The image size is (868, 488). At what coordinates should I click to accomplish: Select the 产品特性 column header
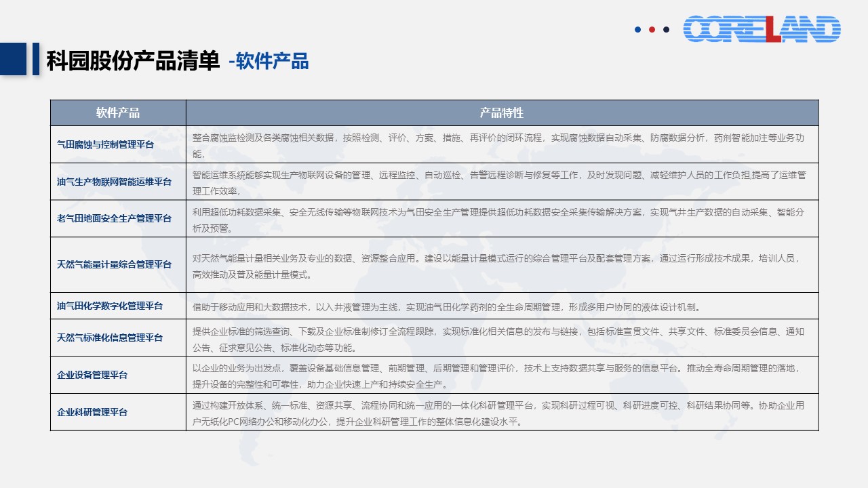(x=502, y=113)
